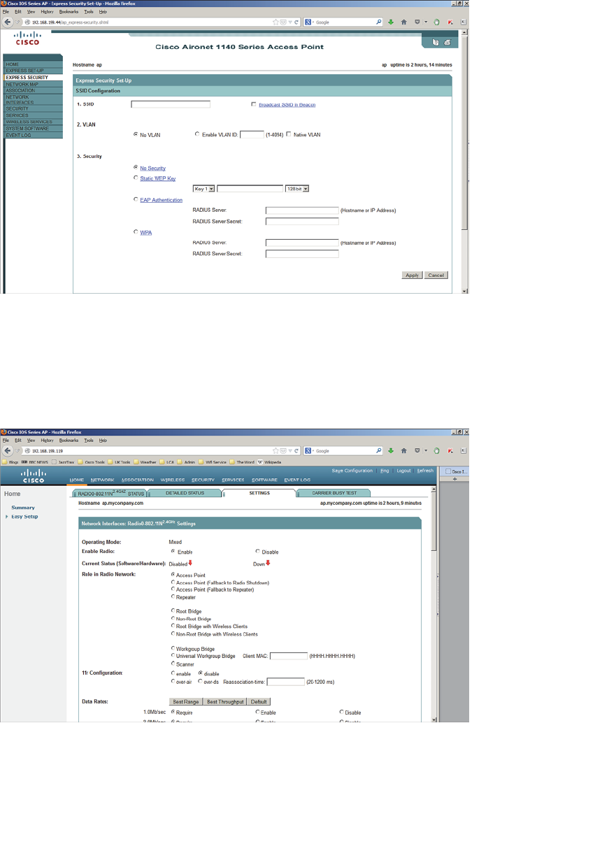
Task: Go back in the 192.168.199.119 Firefox window
Action: pos(8,451)
